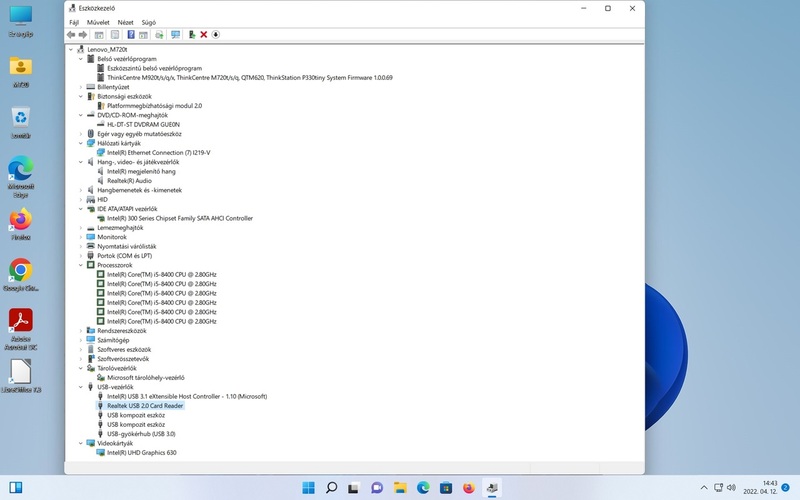
Task: Select Intel(R) megjelenítő hang device
Action: click(x=141, y=171)
